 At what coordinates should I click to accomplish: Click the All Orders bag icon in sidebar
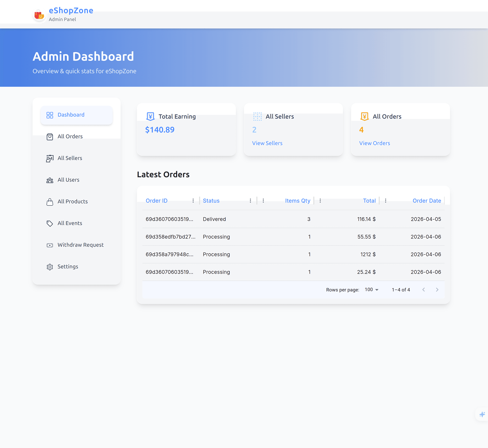(50, 137)
